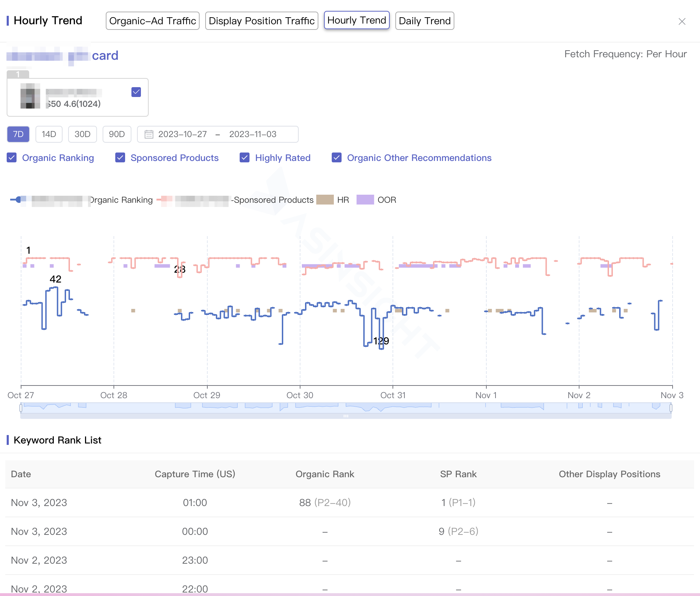This screenshot has height=596, width=700.
Task: Select the 30D time range
Action: click(x=83, y=134)
